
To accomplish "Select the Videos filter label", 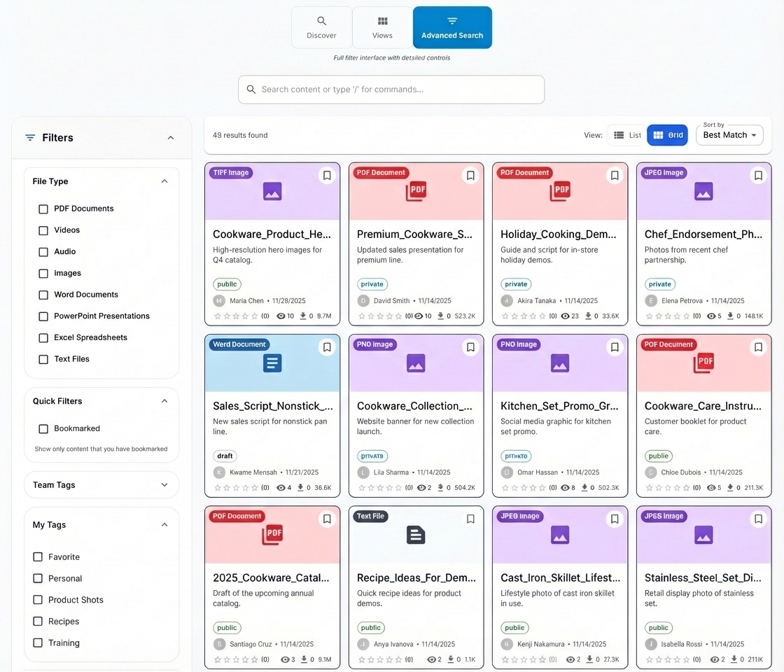I will [x=67, y=230].
